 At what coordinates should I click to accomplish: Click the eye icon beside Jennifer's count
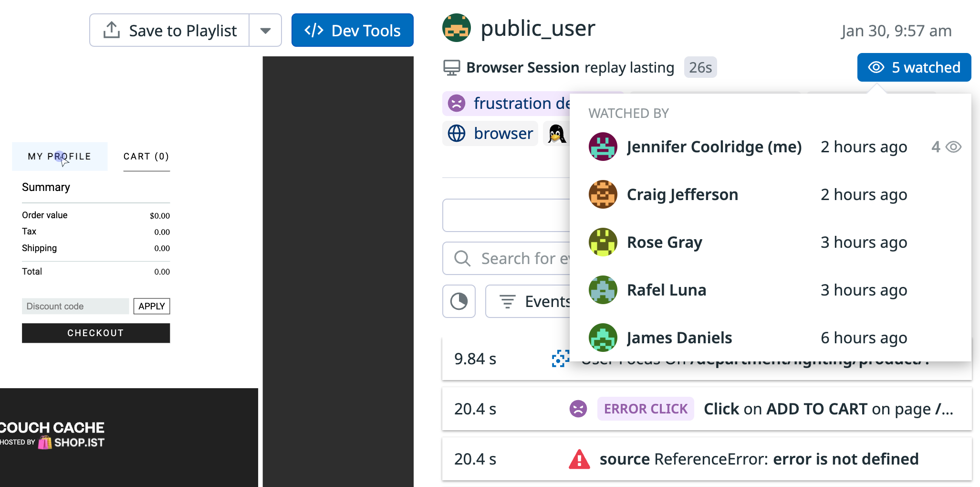pos(953,147)
